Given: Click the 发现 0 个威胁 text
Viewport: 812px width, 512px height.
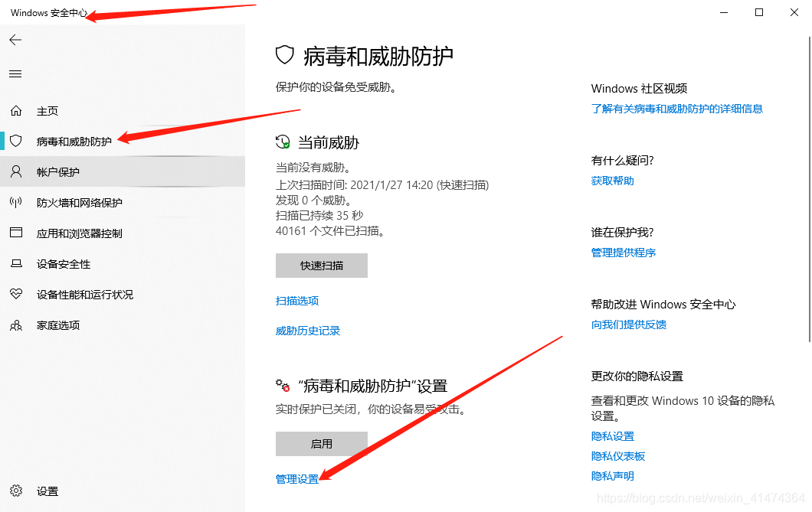Looking at the screenshot, I should (314, 201).
